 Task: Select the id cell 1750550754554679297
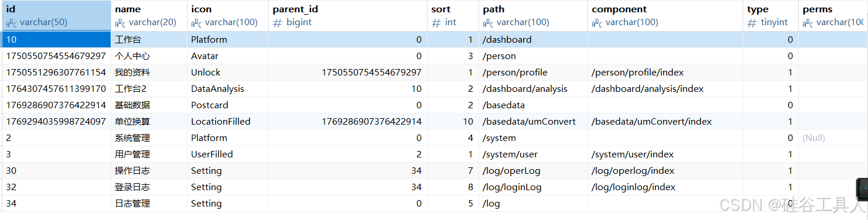point(56,56)
